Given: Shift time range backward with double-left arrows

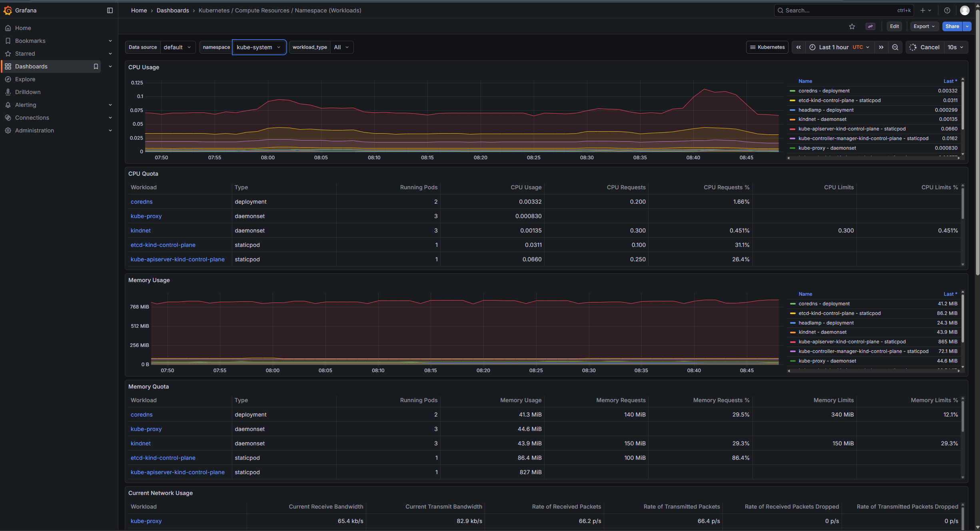Looking at the screenshot, I should tap(798, 47).
